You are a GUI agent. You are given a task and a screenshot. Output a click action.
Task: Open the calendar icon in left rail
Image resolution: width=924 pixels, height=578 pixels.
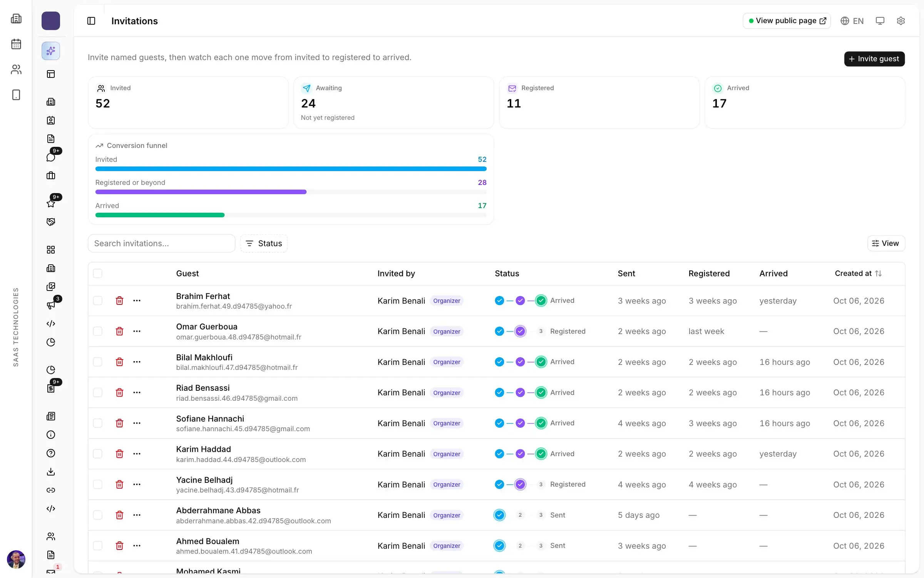click(16, 44)
